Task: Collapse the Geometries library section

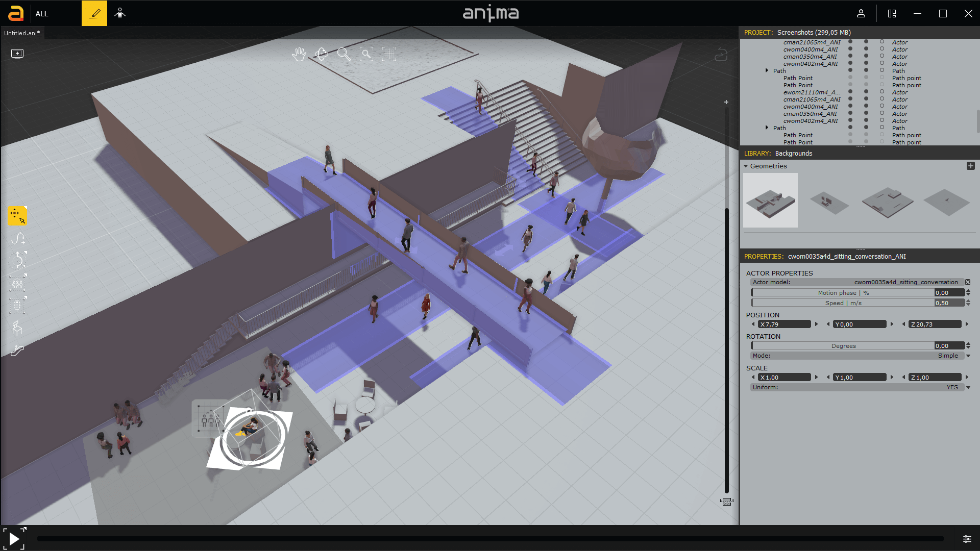Action: pos(746,166)
